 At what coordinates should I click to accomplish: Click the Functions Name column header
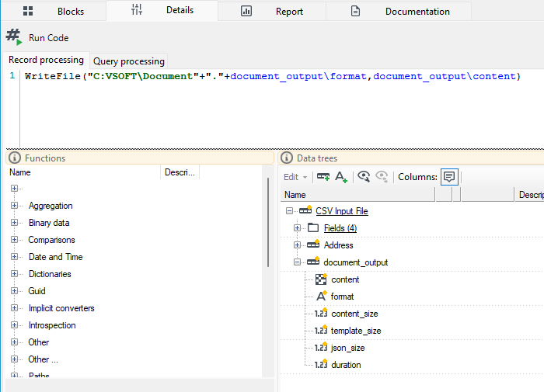(x=83, y=172)
